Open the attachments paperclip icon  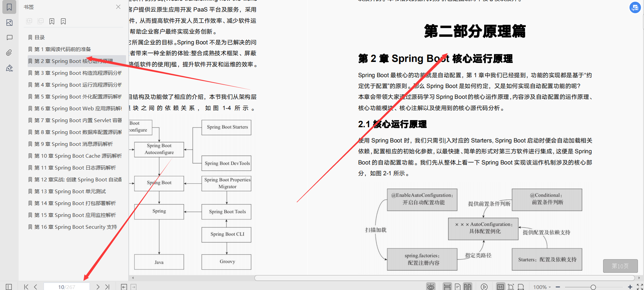9,53
